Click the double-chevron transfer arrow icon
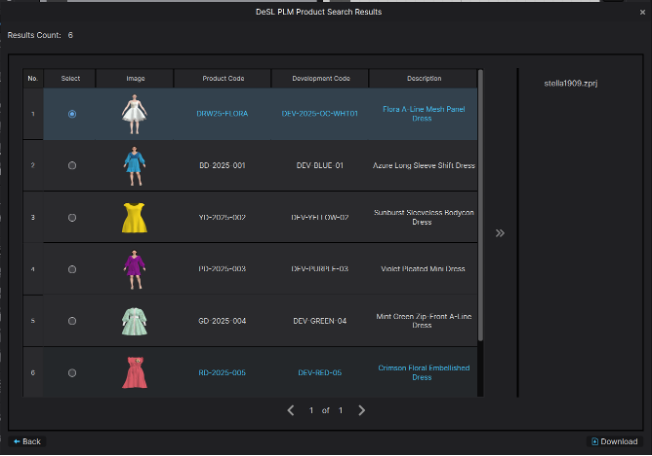Viewport: 652px width, 456px height. coord(500,233)
